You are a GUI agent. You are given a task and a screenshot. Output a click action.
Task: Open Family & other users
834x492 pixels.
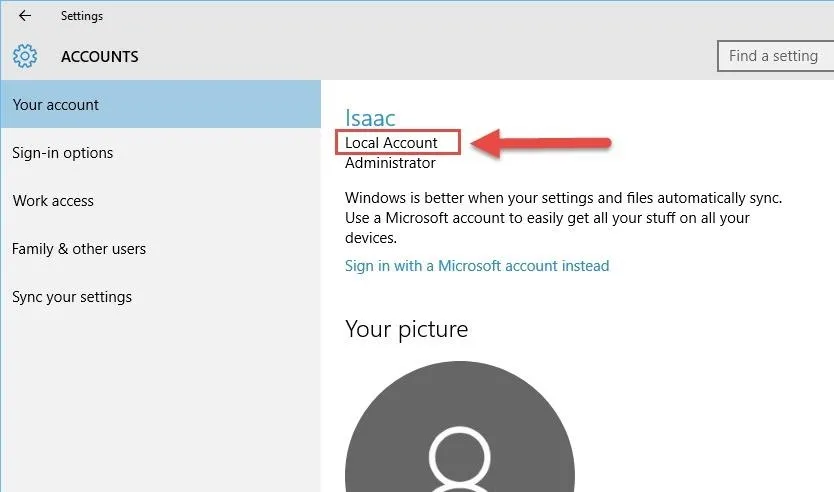click(161, 248)
